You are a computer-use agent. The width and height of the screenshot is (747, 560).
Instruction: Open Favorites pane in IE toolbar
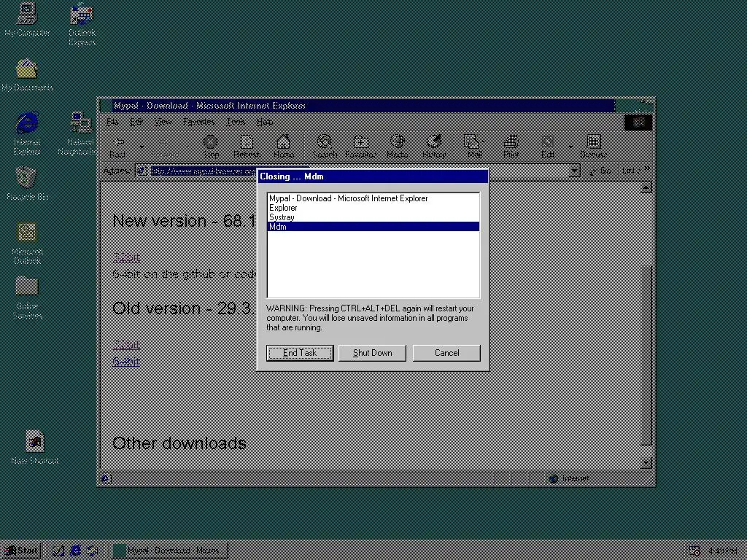point(360,147)
